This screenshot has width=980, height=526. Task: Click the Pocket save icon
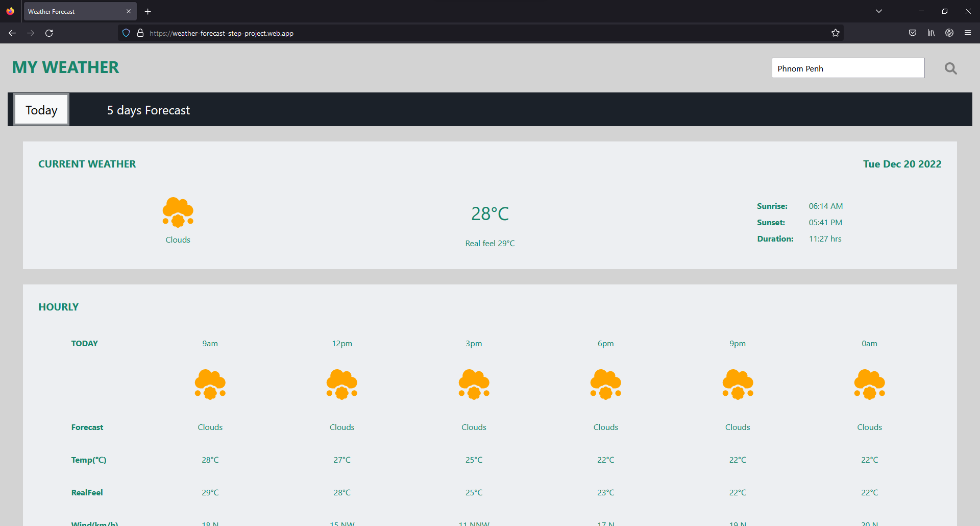coord(913,33)
